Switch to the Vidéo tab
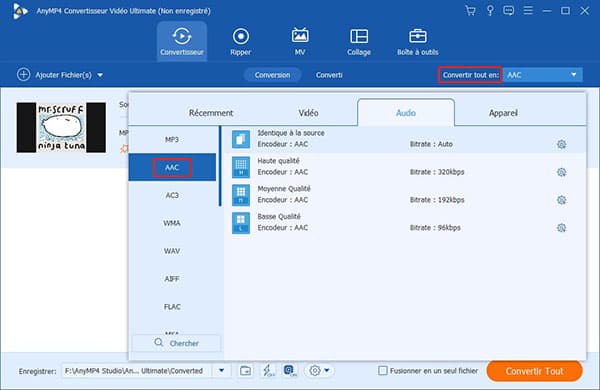This screenshot has width=600, height=390. coord(308,113)
